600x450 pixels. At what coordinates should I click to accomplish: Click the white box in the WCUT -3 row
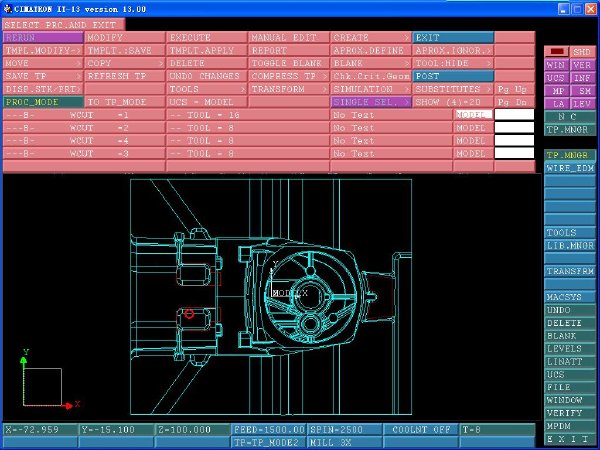(514, 154)
